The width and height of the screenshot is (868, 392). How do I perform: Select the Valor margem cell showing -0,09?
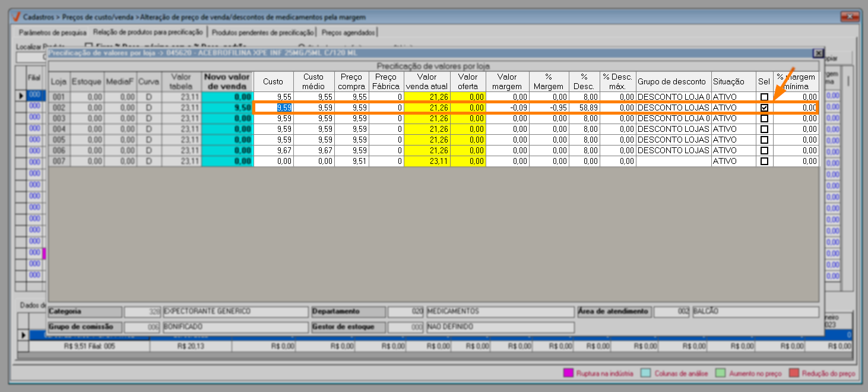tap(507, 108)
